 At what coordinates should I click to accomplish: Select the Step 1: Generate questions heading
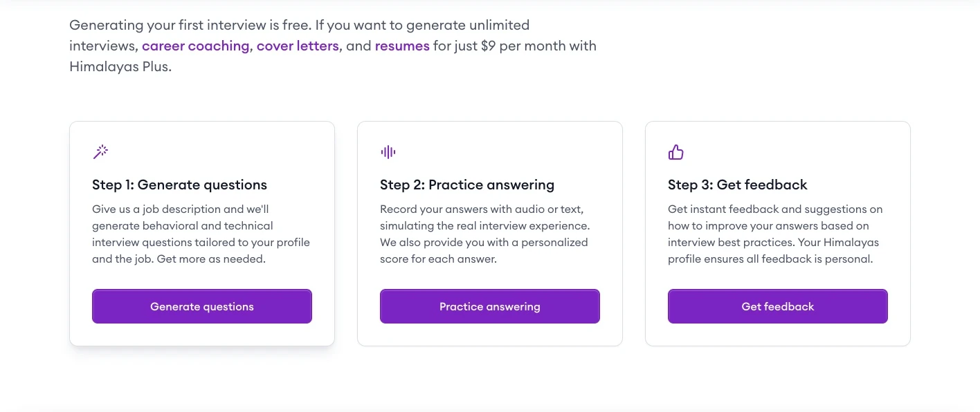pos(179,185)
